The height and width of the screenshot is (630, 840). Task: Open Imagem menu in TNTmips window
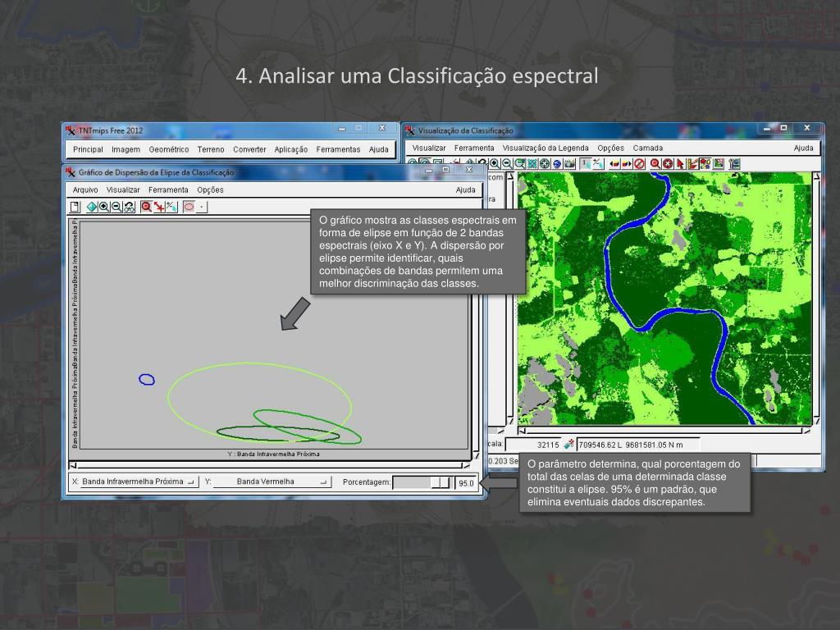click(126, 149)
